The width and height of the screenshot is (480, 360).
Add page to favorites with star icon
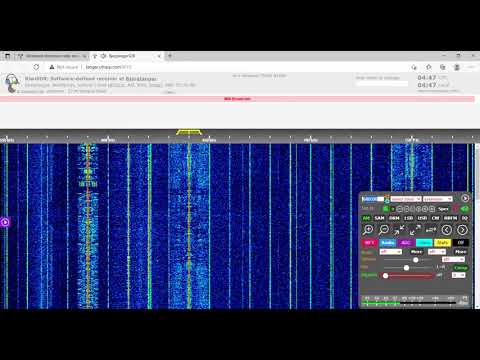coord(429,67)
